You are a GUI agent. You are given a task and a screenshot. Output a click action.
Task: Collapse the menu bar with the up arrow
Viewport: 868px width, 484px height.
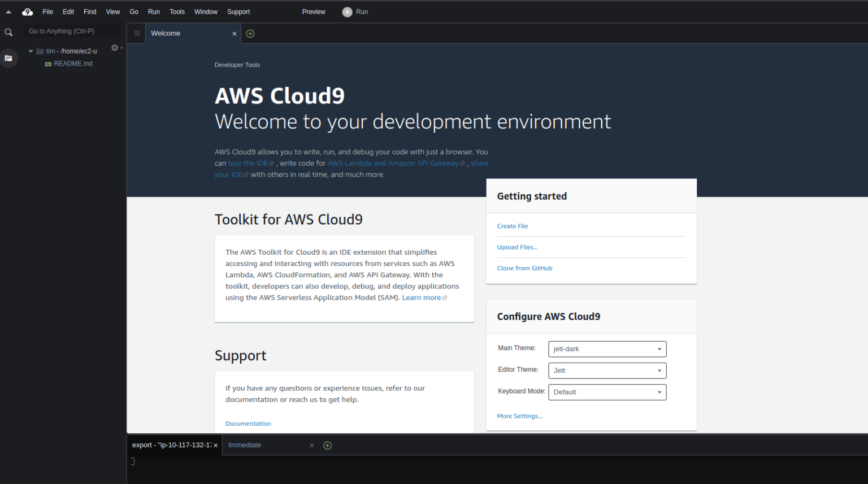coord(8,12)
